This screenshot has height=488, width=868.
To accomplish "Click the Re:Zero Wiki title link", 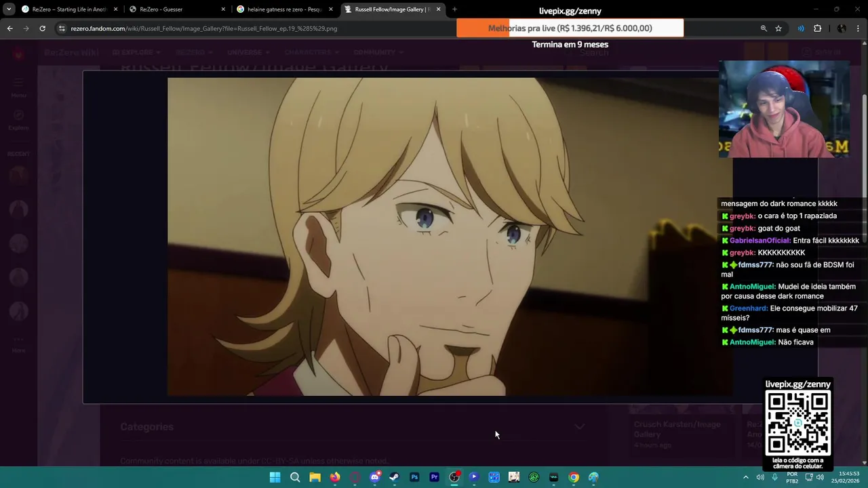I will tap(71, 52).
